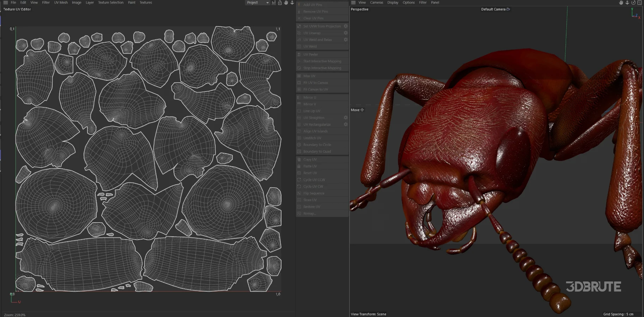This screenshot has height=317, width=644.
Task: Open UV Straighten settings gear
Action: click(346, 118)
